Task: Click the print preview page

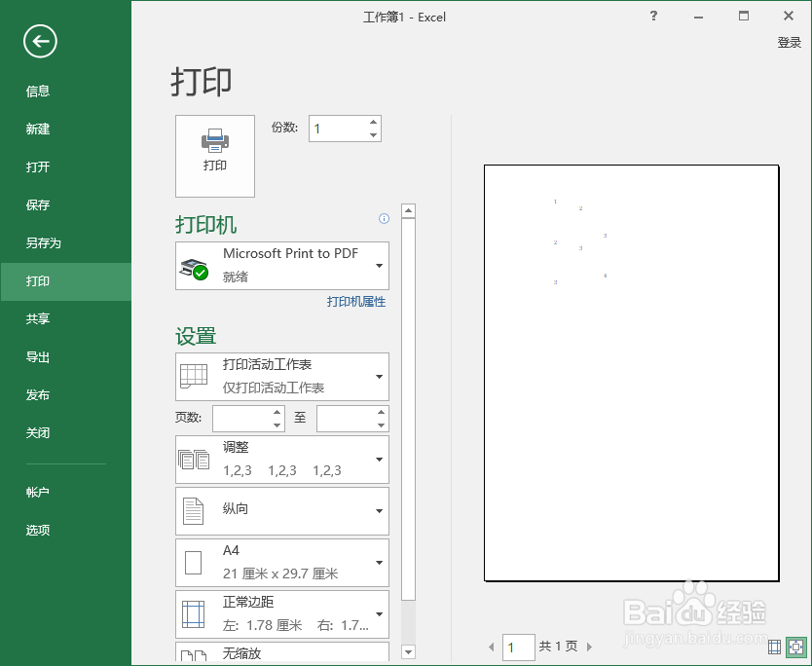Action: [x=631, y=373]
